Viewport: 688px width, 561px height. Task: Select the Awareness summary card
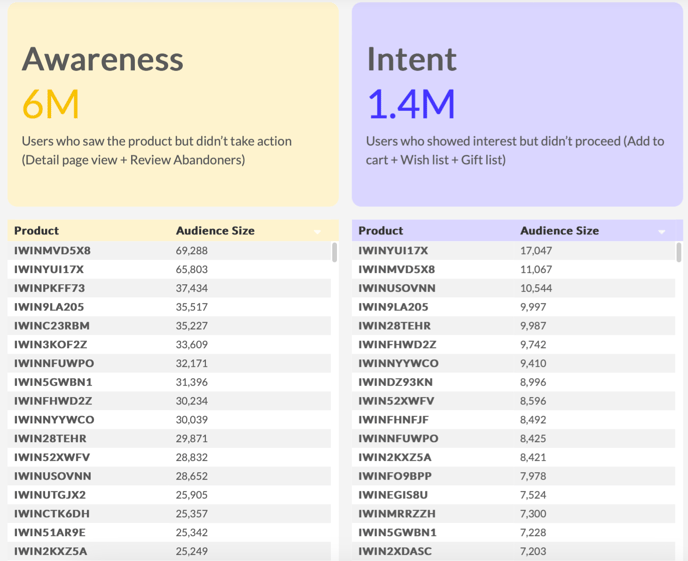(173, 104)
